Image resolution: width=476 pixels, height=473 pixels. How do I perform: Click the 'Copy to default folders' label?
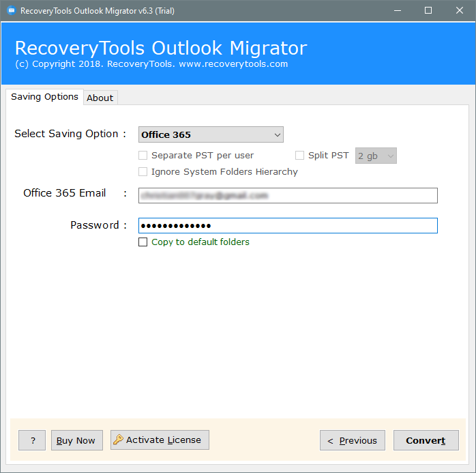click(200, 242)
